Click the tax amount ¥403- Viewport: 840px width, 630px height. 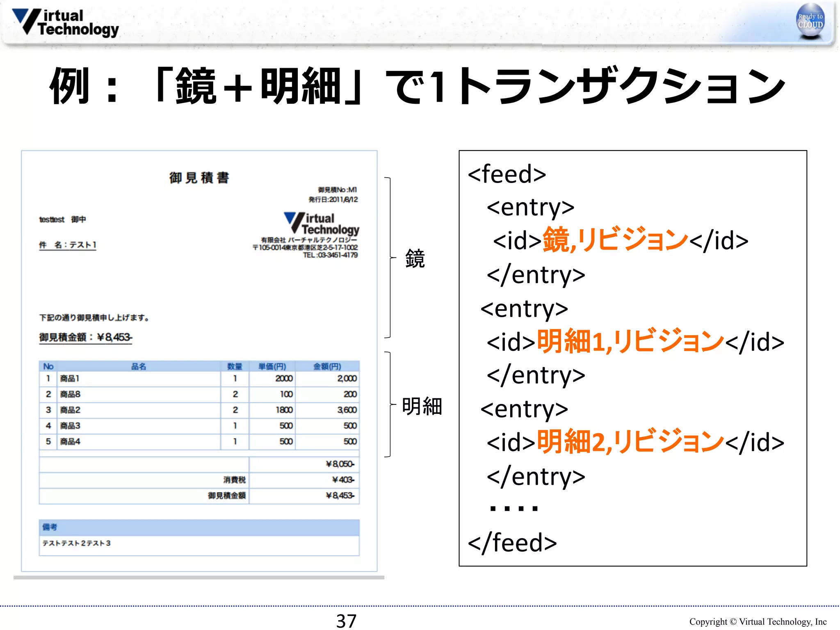(343, 479)
